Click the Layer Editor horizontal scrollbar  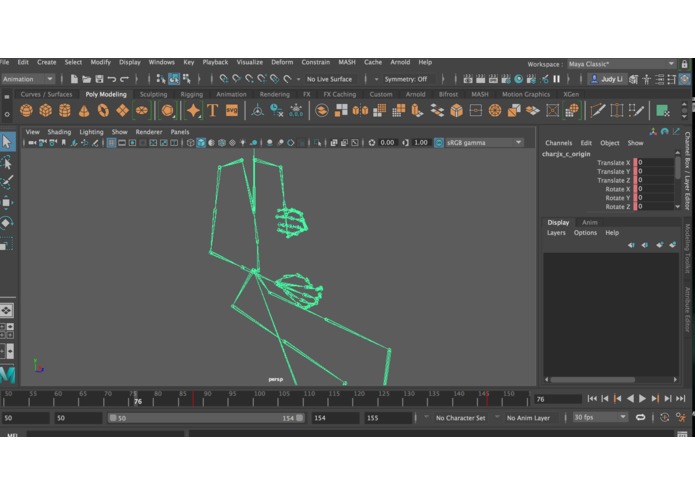click(592, 380)
